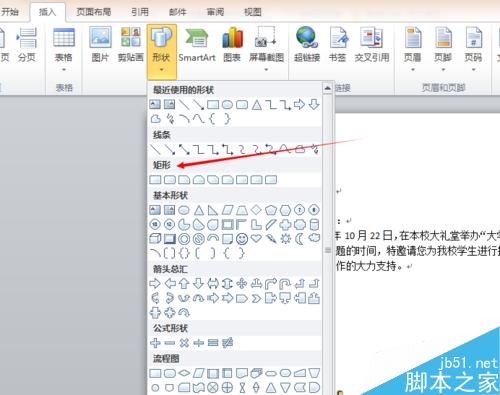Screen dimensions: 500x395
Task: Select the moon shape
Action: [300, 239]
